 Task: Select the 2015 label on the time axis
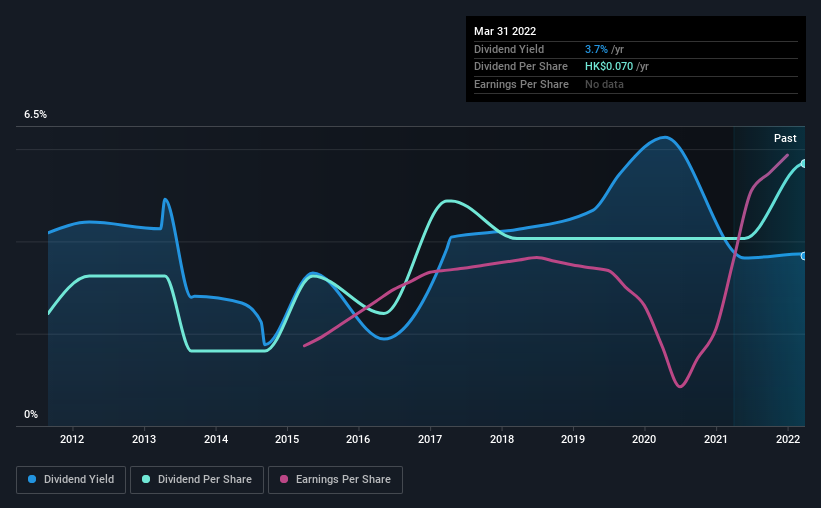[x=287, y=439]
